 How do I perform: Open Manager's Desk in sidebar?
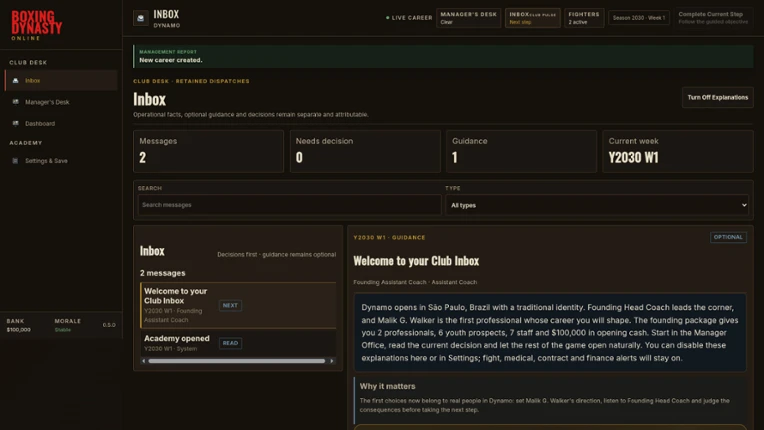(61, 102)
